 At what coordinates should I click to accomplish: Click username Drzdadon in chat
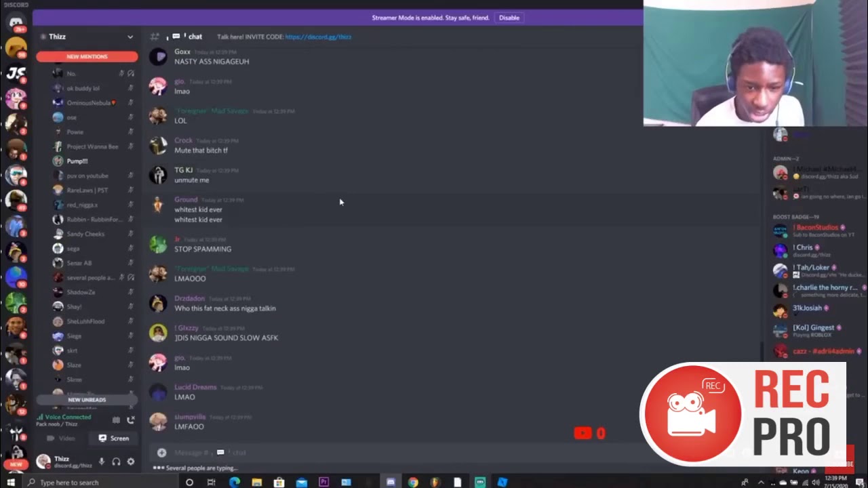190,298
